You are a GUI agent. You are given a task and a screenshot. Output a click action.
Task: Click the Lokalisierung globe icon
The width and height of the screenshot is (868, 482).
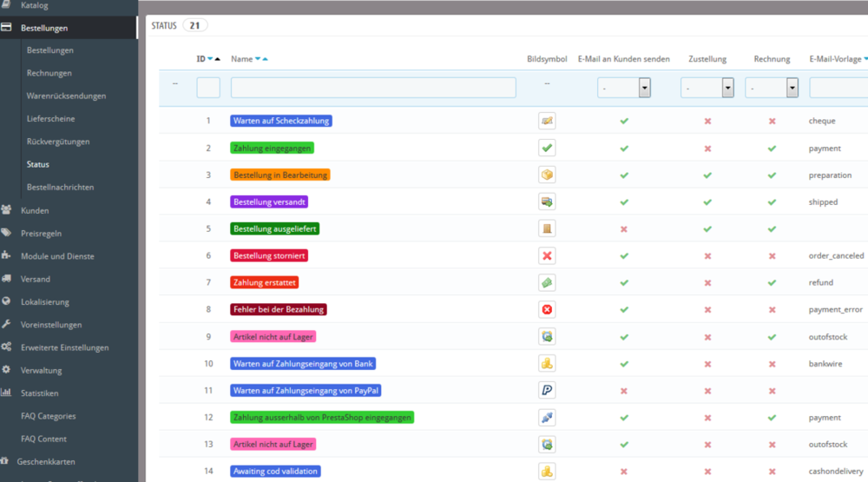pos(6,301)
